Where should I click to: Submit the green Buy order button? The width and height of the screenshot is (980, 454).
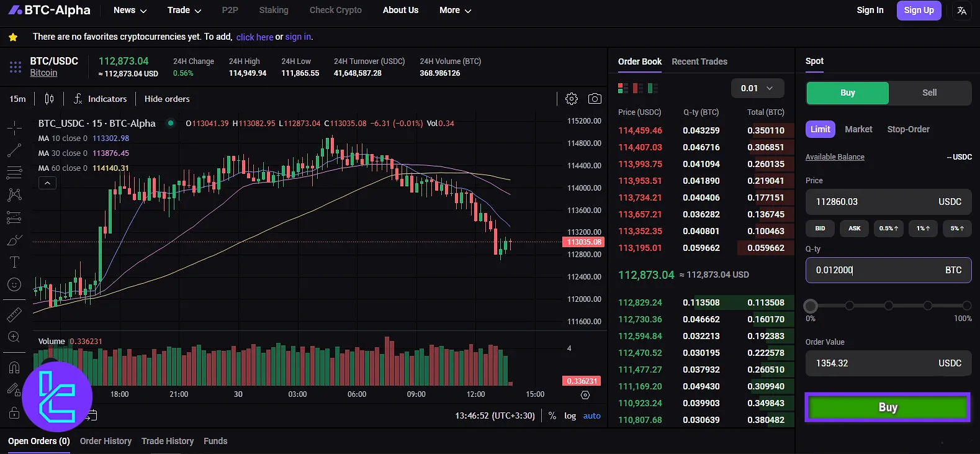click(888, 407)
